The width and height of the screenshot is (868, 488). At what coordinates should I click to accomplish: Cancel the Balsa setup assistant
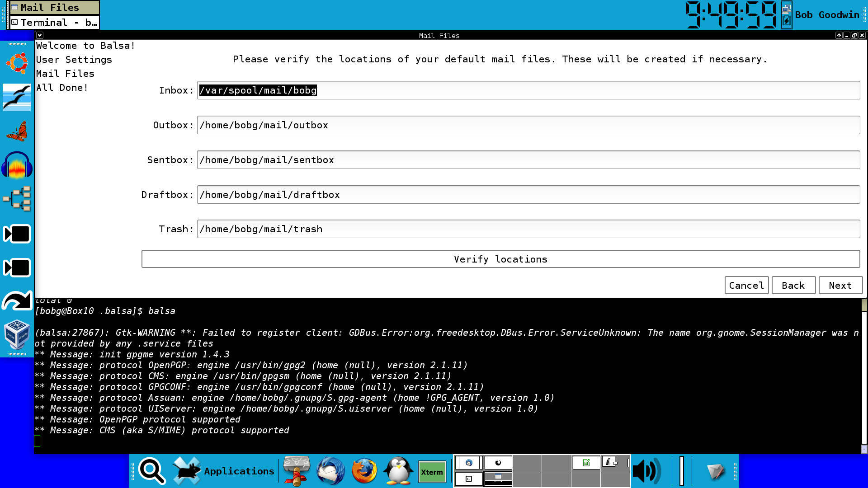[x=746, y=285]
